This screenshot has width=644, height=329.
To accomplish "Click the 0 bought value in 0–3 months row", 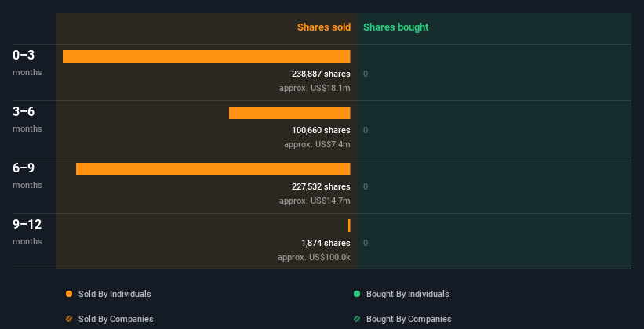I will coord(366,74).
